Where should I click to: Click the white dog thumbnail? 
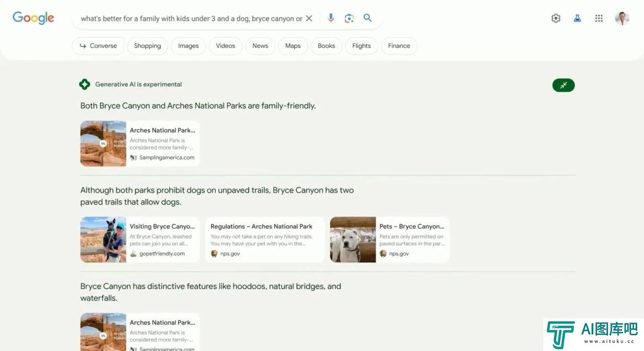pos(353,240)
